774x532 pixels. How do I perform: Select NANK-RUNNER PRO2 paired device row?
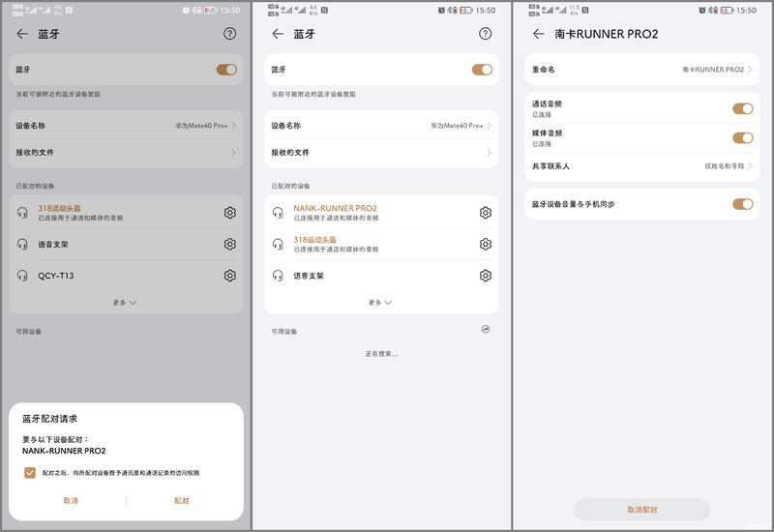[381, 213]
